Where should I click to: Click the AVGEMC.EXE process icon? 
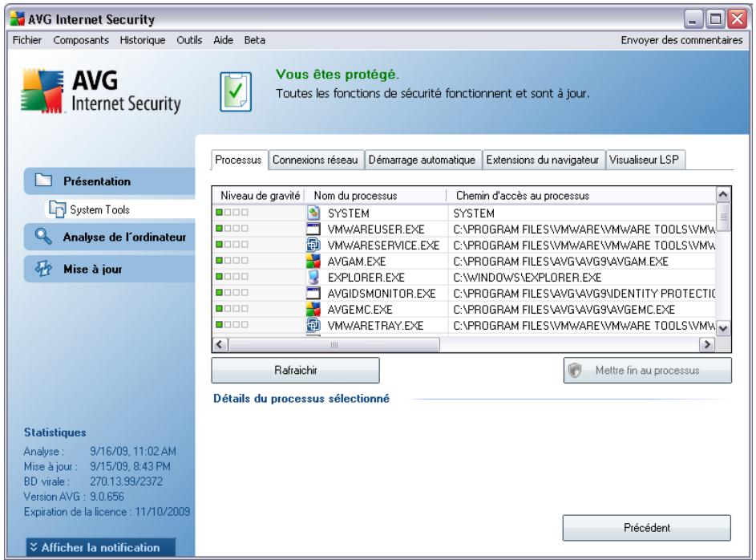pos(313,309)
